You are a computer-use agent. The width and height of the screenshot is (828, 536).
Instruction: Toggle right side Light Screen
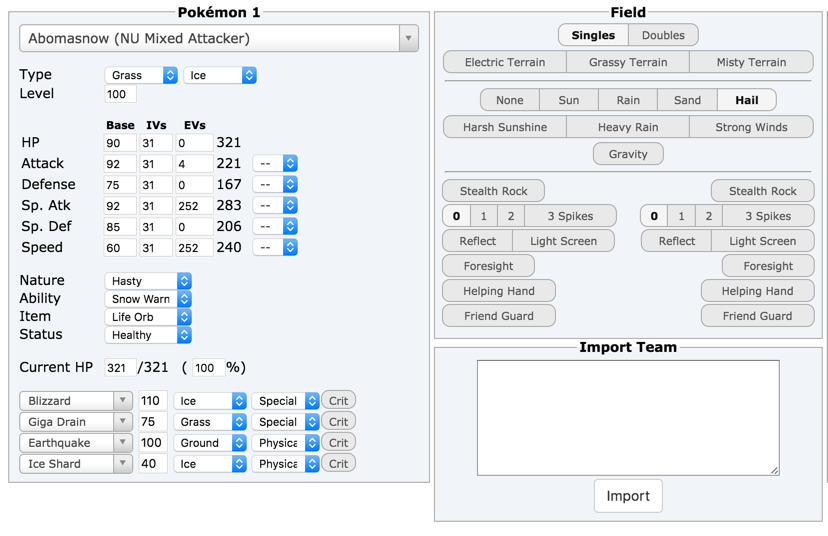pyautogui.click(x=763, y=241)
